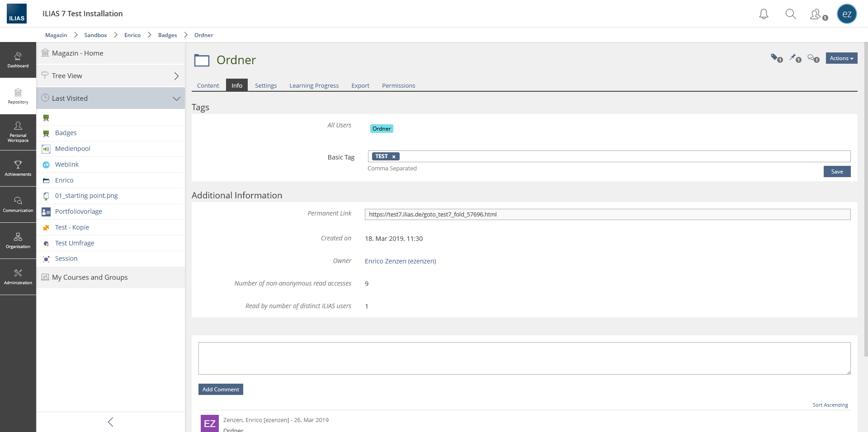Save the basic tag changes

point(837,172)
